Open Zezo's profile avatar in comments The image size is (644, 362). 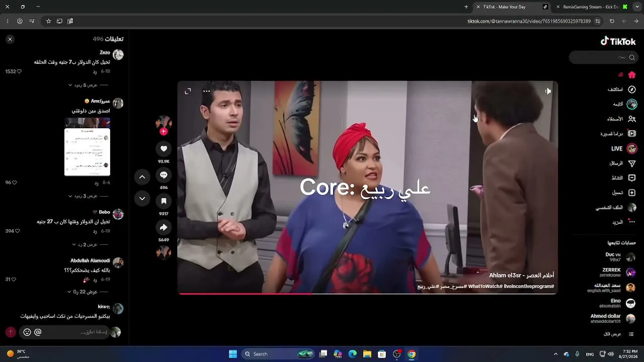[x=118, y=55]
